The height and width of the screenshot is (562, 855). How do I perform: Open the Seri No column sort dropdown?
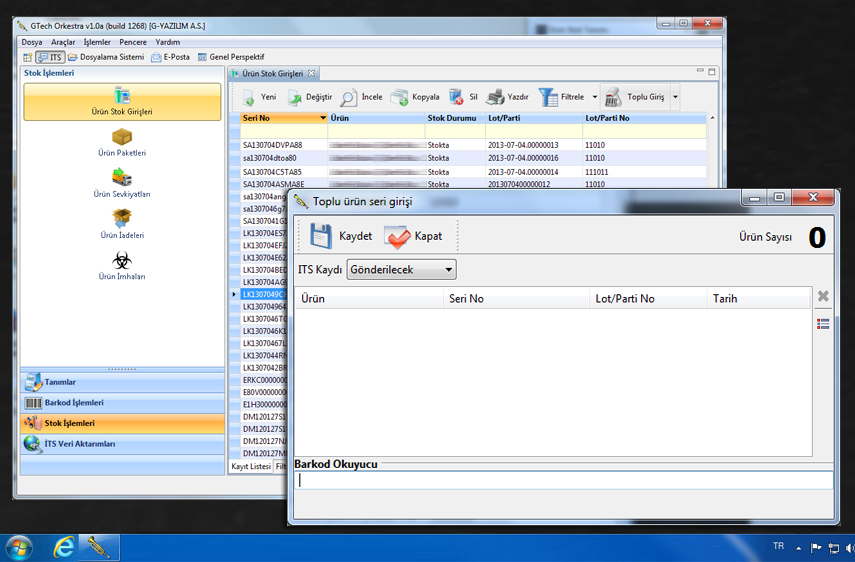(323, 118)
